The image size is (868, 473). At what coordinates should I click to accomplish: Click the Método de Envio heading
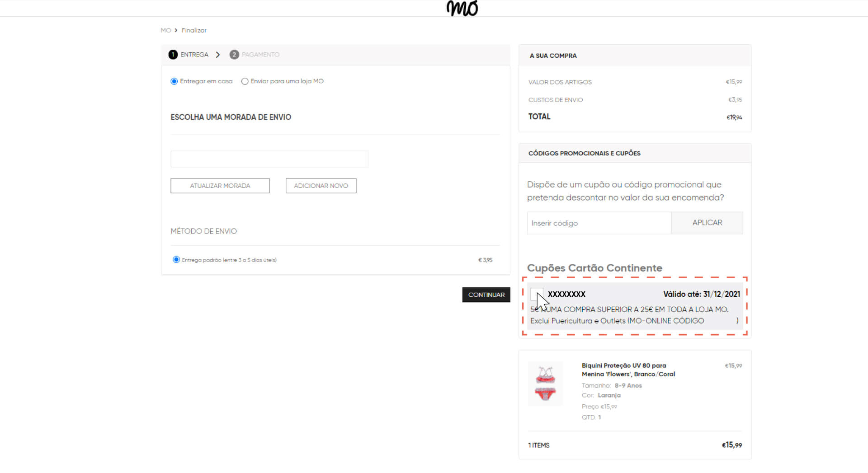203,231
